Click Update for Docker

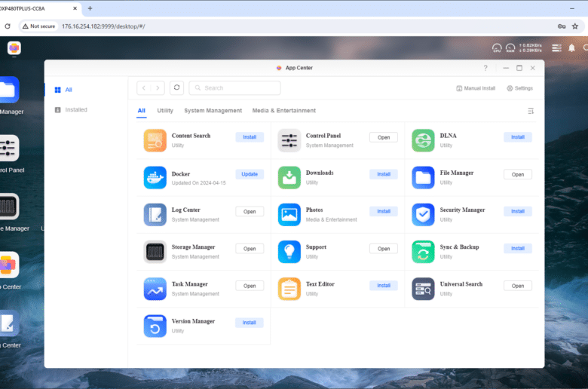tap(250, 174)
